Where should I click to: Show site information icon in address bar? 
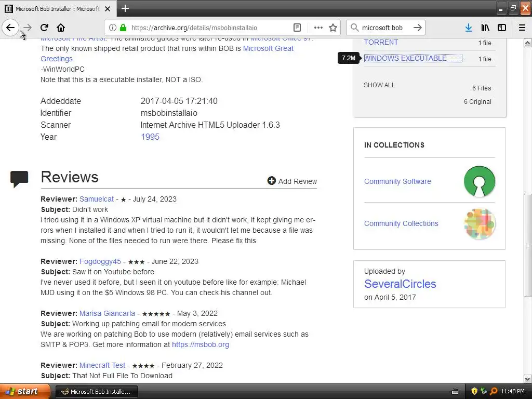tap(113, 28)
